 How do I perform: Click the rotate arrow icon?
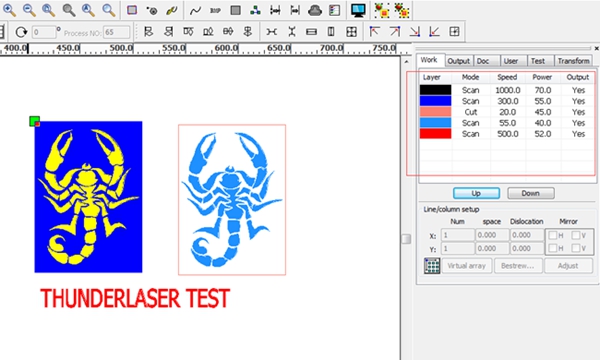21,32
